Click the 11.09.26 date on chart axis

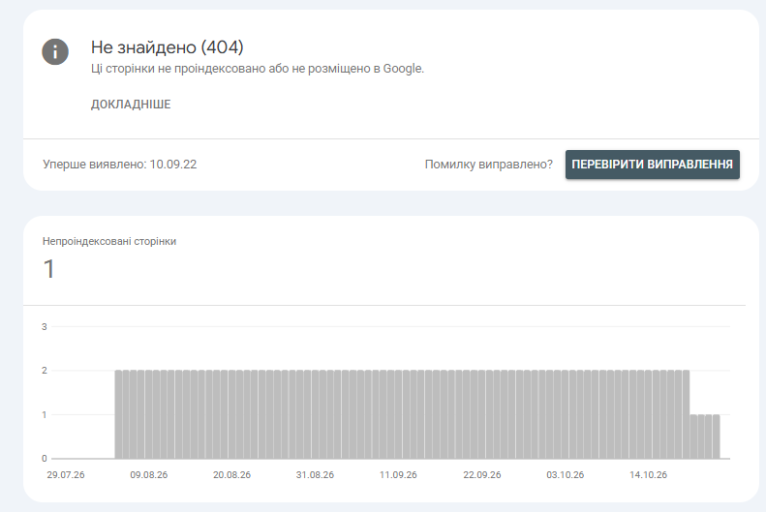(x=398, y=474)
